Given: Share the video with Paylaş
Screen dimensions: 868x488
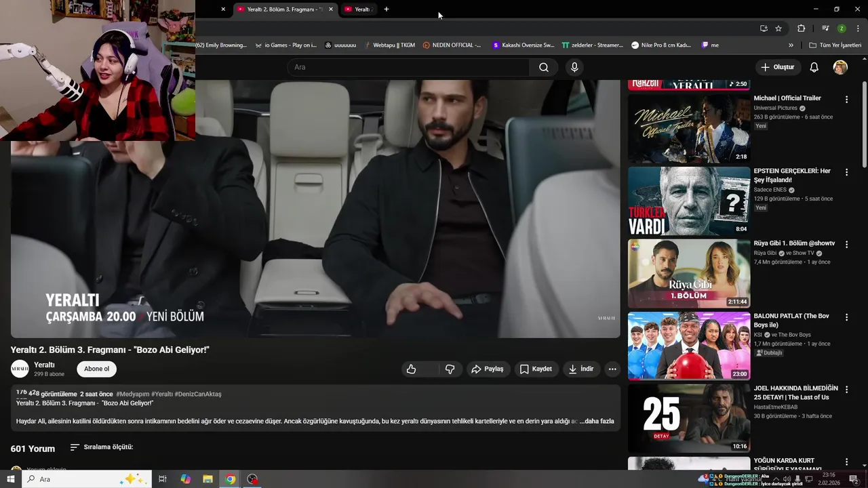Looking at the screenshot, I should pyautogui.click(x=488, y=369).
